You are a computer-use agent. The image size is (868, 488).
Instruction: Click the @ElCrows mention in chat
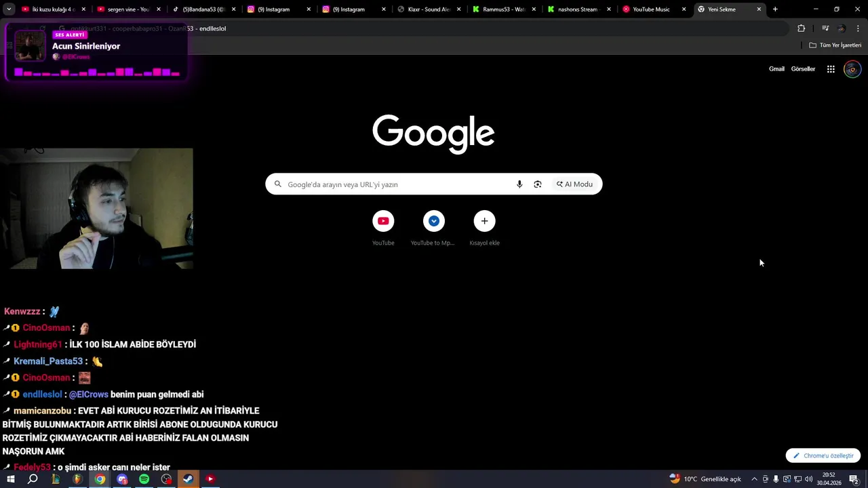89,394
